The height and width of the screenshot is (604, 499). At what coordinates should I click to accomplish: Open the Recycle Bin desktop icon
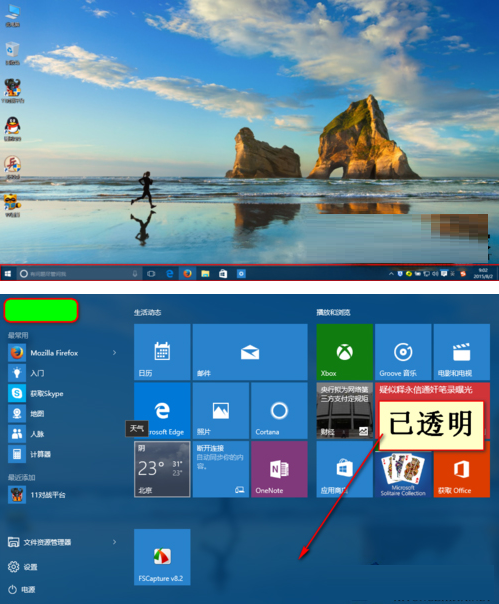(12, 53)
